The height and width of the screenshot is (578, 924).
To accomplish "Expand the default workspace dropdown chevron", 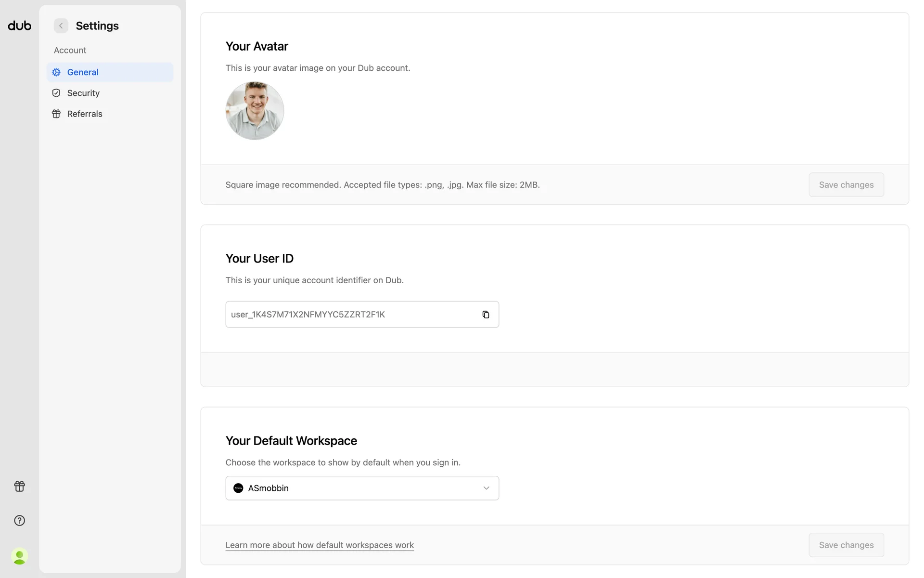I will 486,488.
